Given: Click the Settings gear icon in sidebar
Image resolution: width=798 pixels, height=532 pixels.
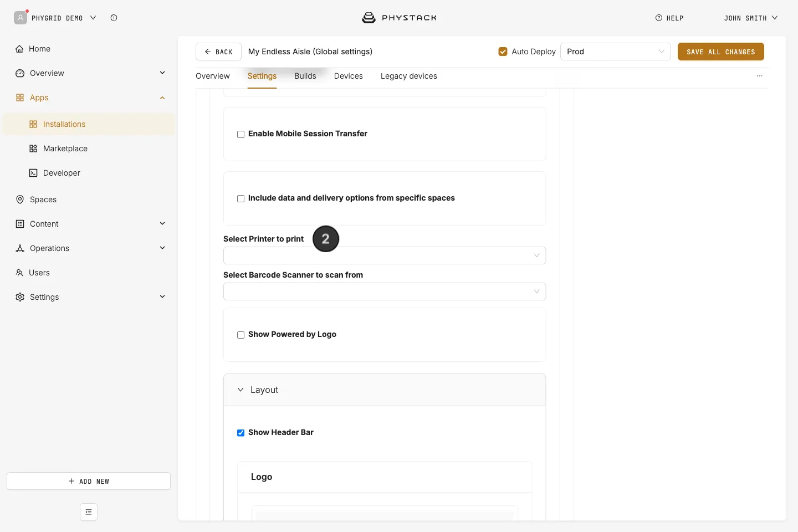Looking at the screenshot, I should (x=20, y=297).
